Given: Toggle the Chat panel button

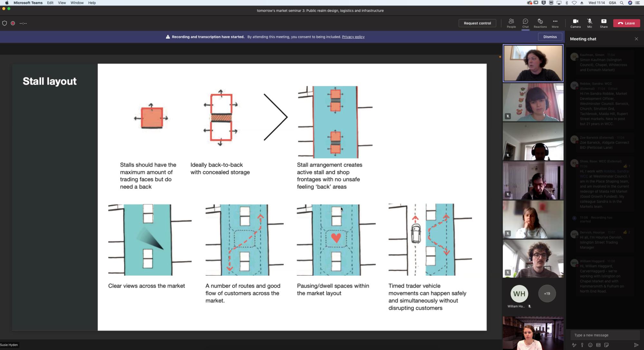Looking at the screenshot, I should (525, 23).
